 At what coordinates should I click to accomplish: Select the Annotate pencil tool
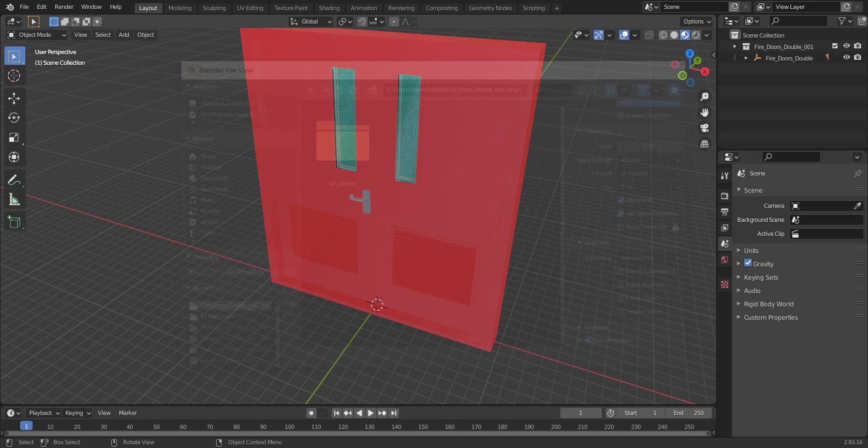[x=14, y=180]
